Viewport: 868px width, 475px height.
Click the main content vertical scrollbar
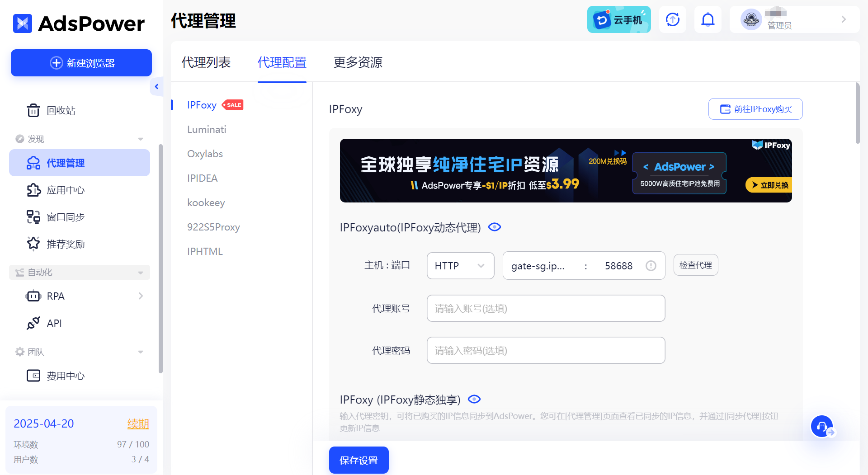pyautogui.click(x=858, y=113)
